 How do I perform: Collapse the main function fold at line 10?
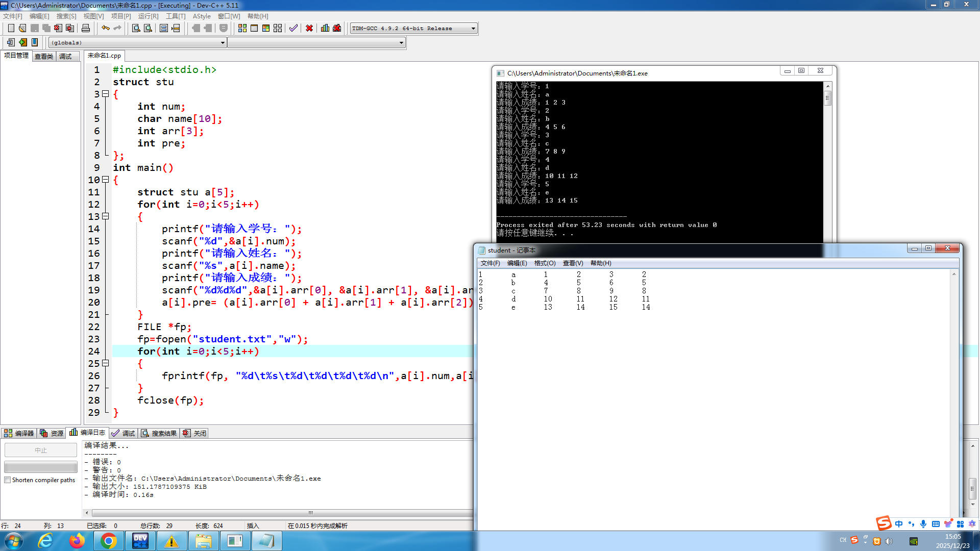(x=106, y=180)
